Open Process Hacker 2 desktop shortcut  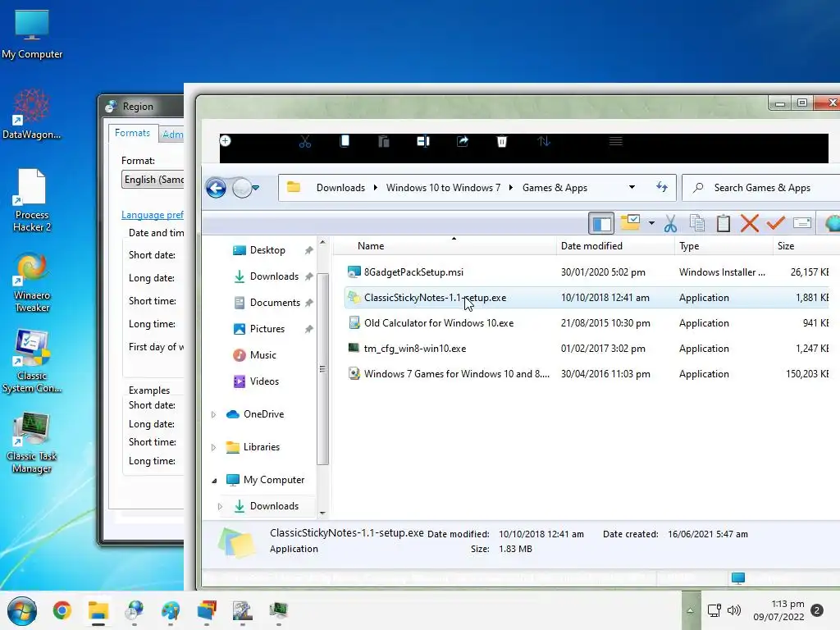pos(32,201)
